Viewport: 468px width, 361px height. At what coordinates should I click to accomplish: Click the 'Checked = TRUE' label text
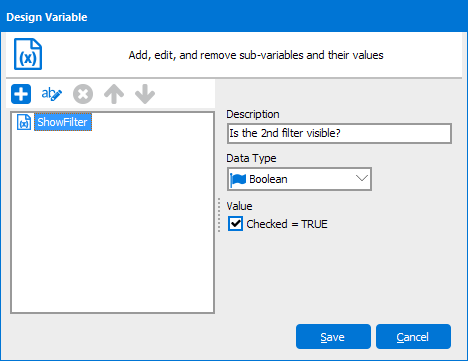287,224
